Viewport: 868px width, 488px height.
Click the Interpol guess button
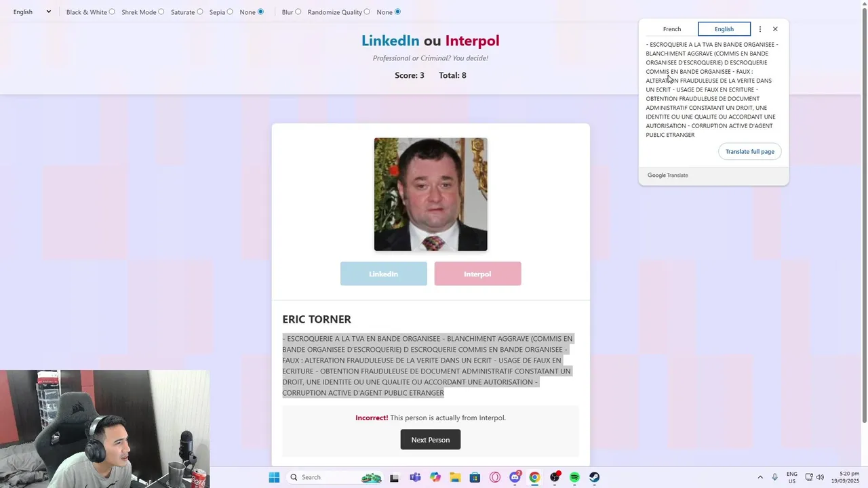477,274
